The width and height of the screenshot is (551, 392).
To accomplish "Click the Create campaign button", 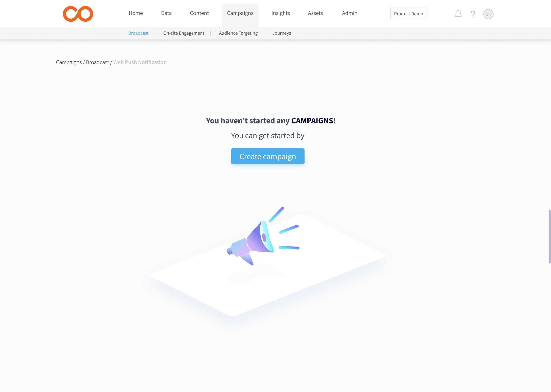I will (x=267, y=156).
